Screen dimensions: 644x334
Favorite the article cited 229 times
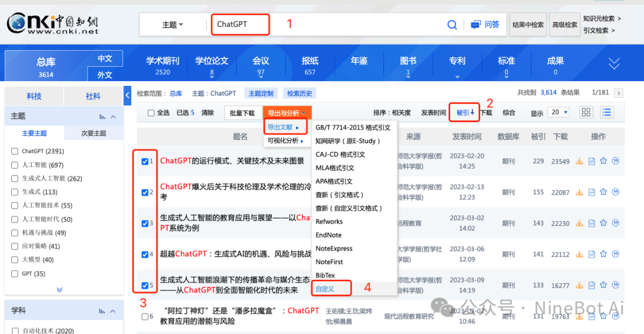(603, 161)
